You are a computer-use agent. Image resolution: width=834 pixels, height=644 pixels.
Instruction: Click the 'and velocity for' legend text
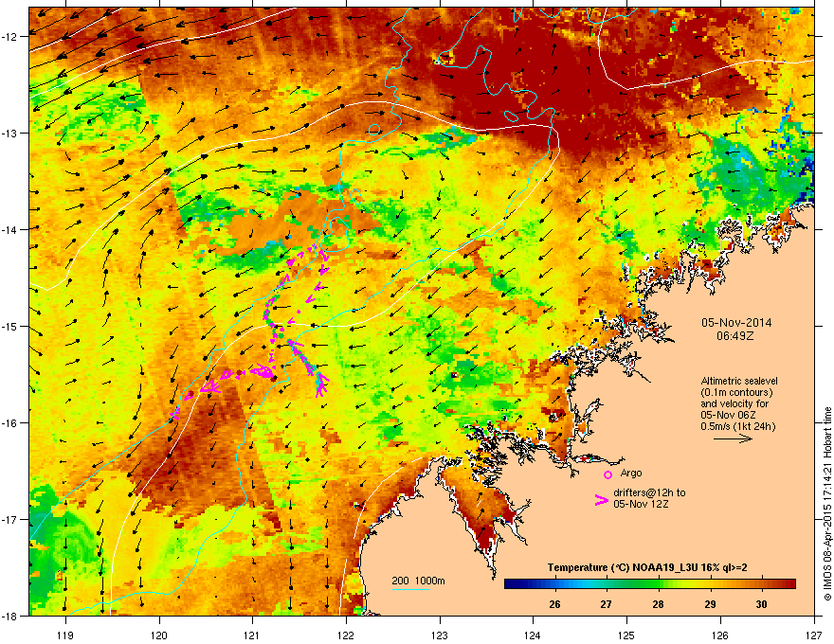[x=734, y=403]
